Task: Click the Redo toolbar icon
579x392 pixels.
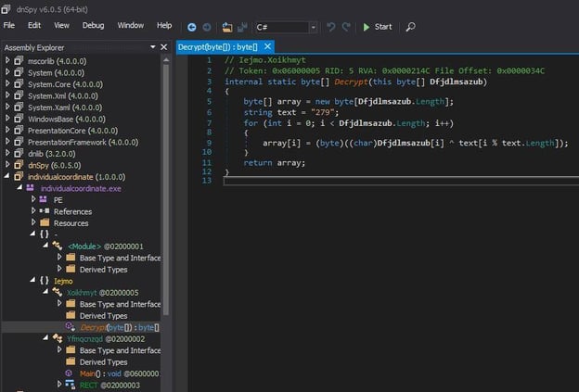Action: (x=345, y=27)
